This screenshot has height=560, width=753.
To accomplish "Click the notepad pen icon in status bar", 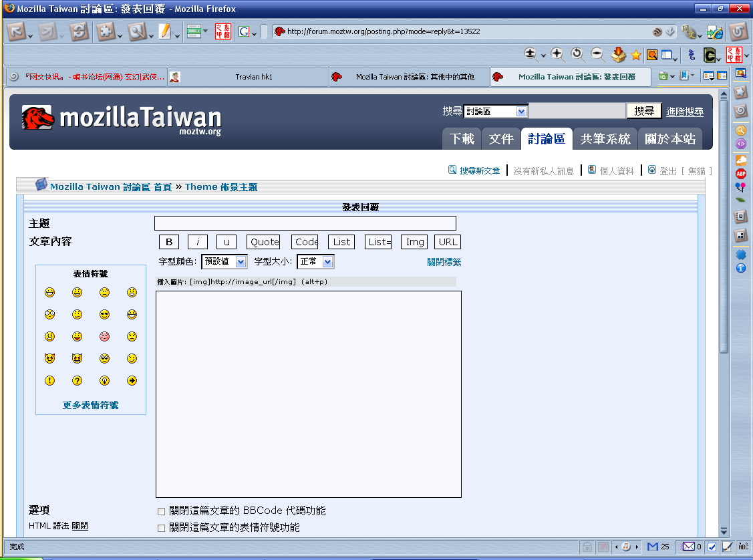I will click(727, 547).
